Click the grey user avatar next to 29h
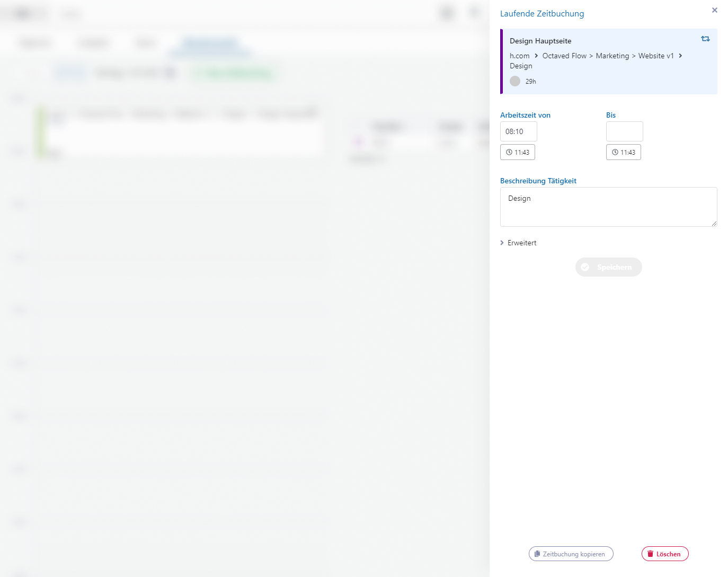 (515, 81)
